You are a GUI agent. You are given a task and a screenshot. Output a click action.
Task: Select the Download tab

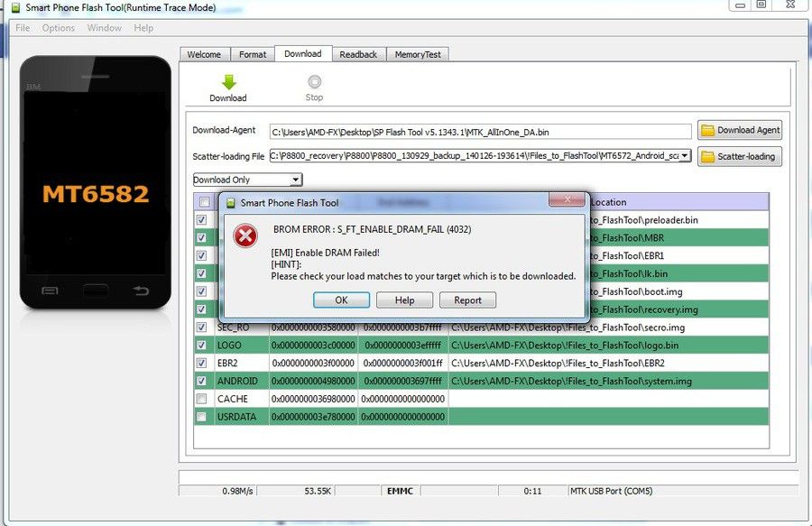click(303, 54)
